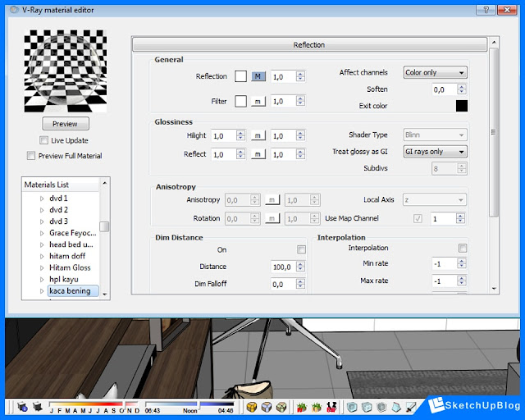Check Preview Full Material option

31,155
